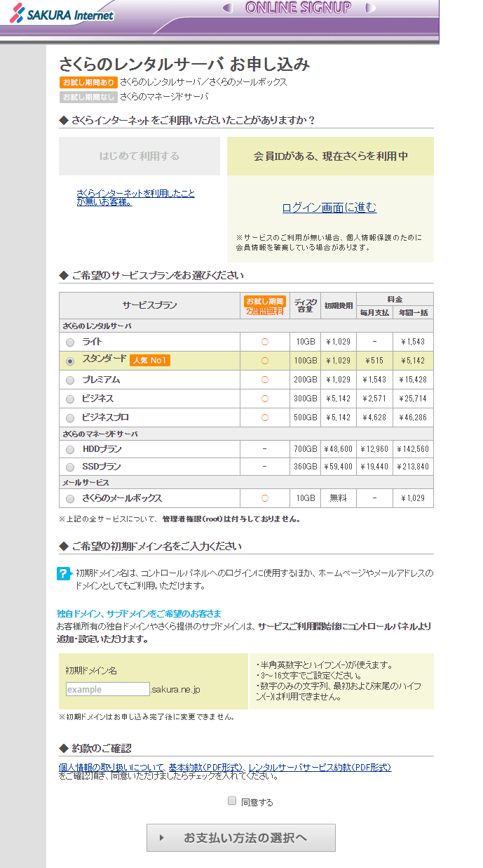
Task: Click the お試し期間 2週間無料 header
Action: [265, 305]
